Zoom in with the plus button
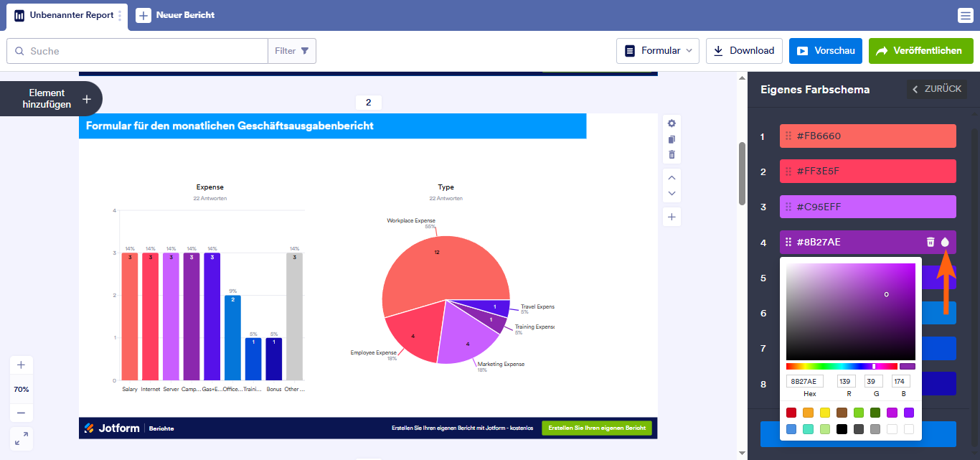 [21, 365]
